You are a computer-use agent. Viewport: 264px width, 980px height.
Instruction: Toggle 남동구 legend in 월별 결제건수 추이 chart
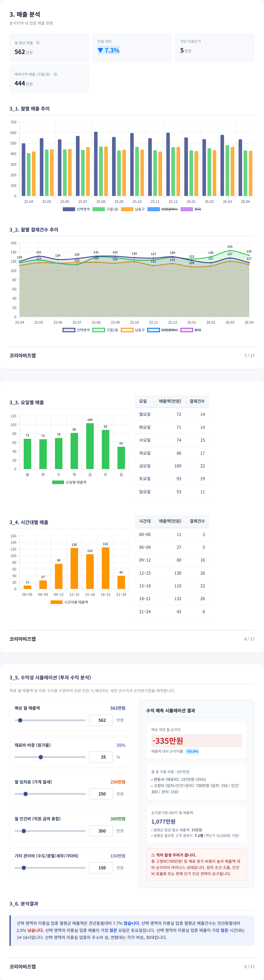point(133,330)
